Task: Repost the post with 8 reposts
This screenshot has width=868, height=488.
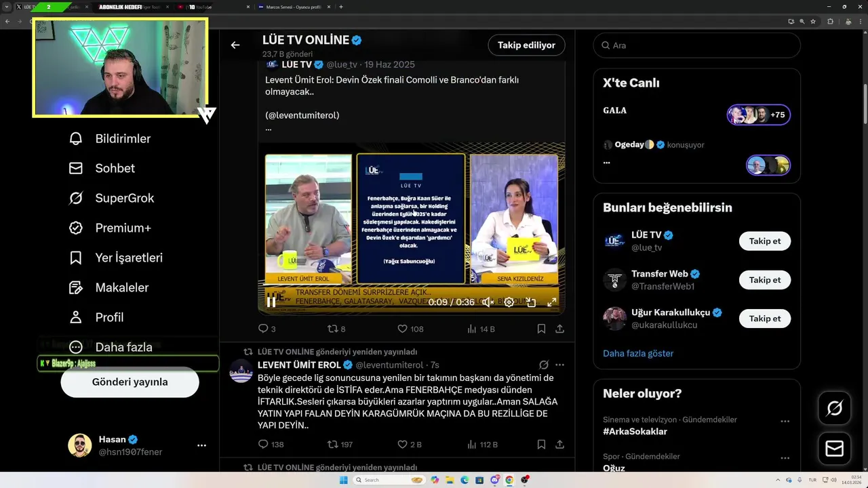Action: click(336, 329)
